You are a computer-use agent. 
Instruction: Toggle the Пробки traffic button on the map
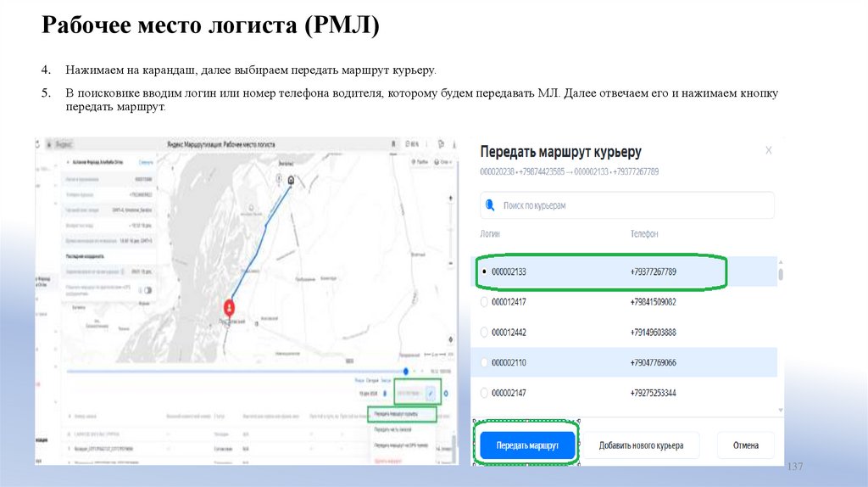coord(420,162)
